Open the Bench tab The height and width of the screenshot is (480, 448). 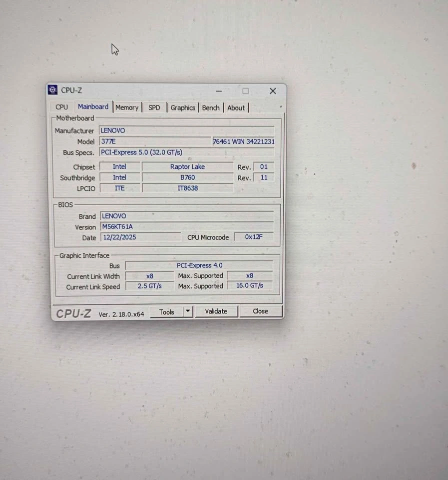[211, 108]
